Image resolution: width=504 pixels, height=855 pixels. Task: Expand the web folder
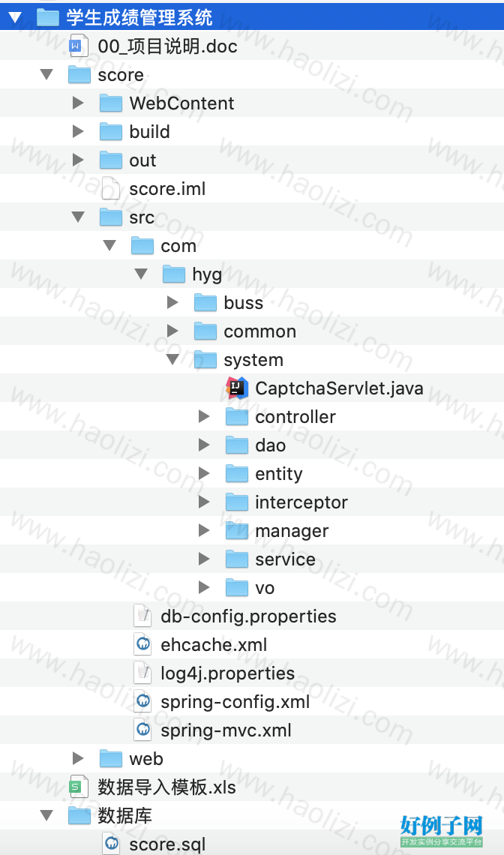pyautogui.click(x=78, y=758)
